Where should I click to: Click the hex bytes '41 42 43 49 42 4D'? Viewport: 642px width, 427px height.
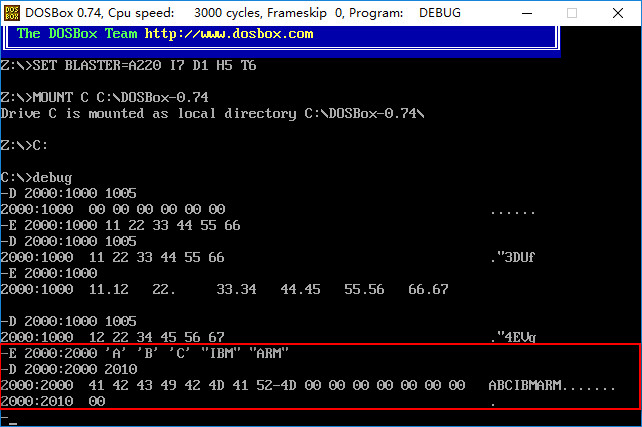point(156,385)
